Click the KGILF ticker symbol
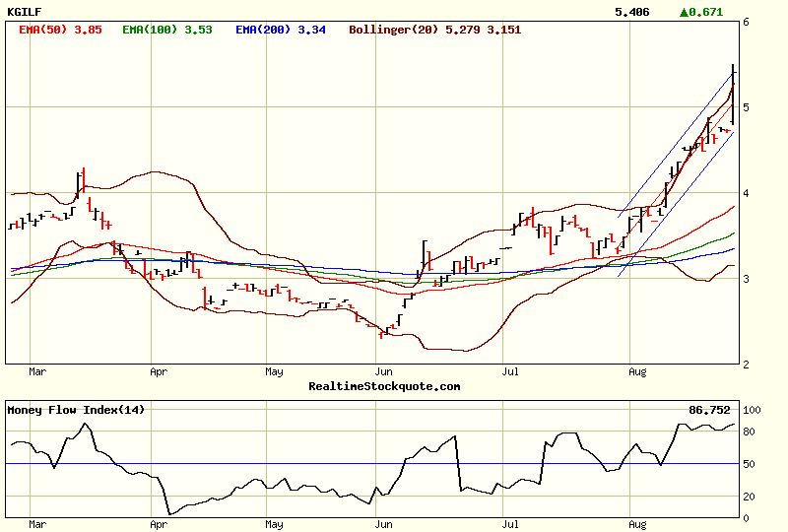Screen dimensions: 788x532 [x=25, y=12]
